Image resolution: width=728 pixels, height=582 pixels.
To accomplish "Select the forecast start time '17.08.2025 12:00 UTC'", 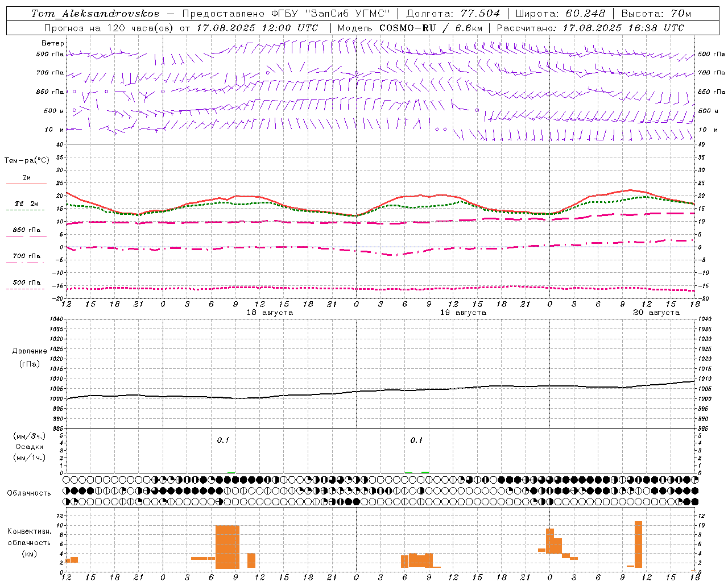I will pos(257,28).
